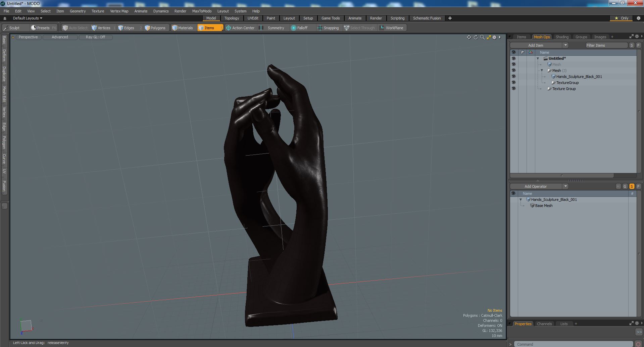644x347 pixels.
Task: Click the item list horizontal scrollbar
Action: point(562,175)
